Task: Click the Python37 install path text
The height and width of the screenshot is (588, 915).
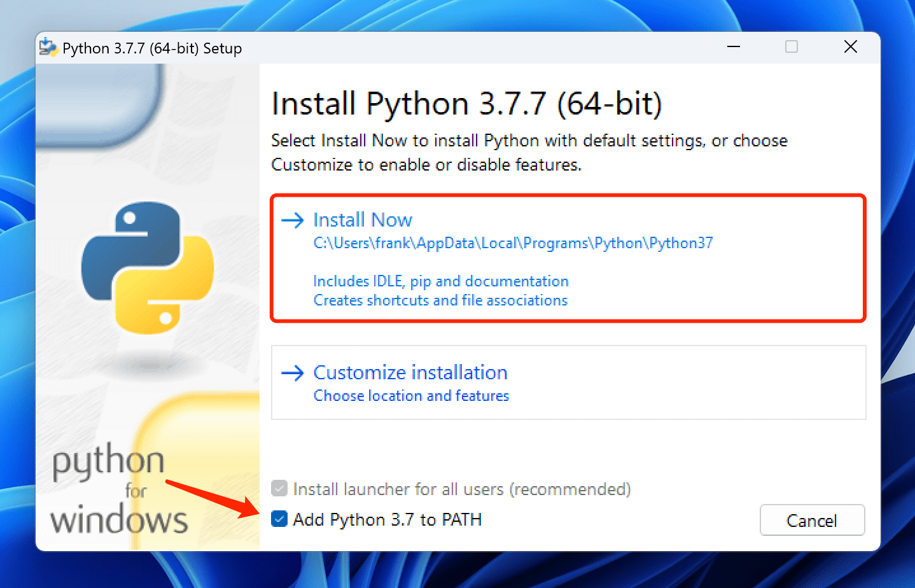Action: [x=513, y=243]
